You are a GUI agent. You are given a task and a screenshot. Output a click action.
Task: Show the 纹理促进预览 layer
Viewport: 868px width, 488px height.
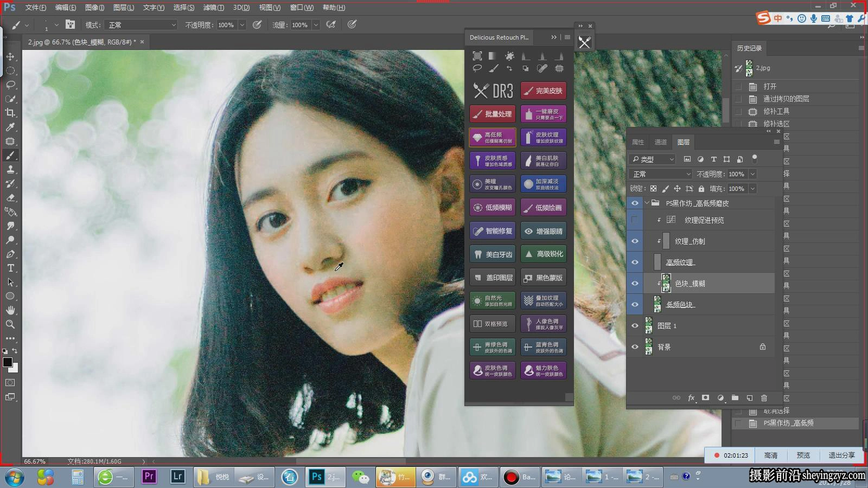click(635, 220)
